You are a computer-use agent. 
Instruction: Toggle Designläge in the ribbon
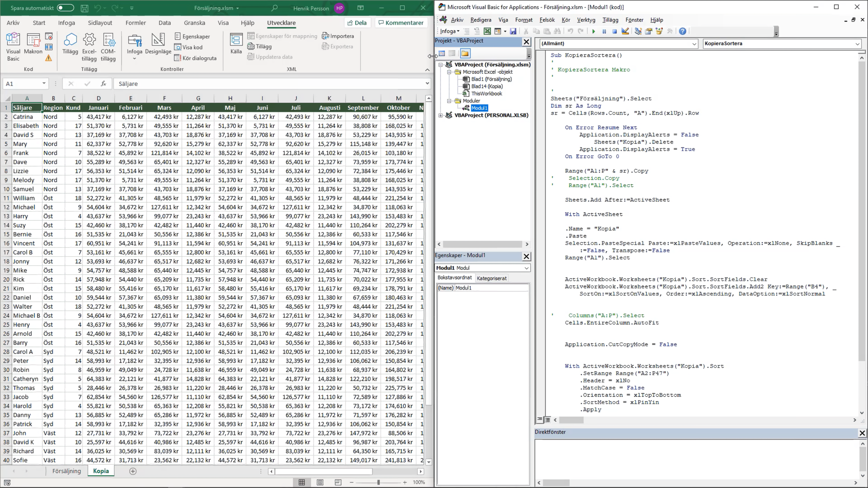[x=158, y=44]
